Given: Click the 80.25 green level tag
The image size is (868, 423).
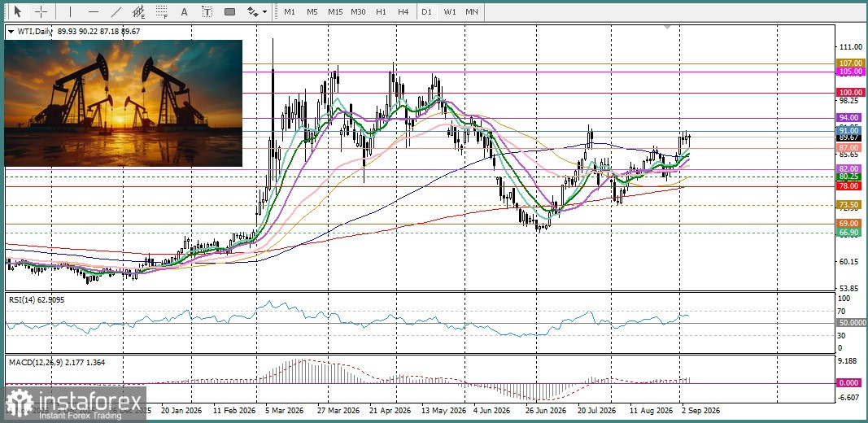Looking at the screenshot, I should pyautogui.click(x=850, y=177).
